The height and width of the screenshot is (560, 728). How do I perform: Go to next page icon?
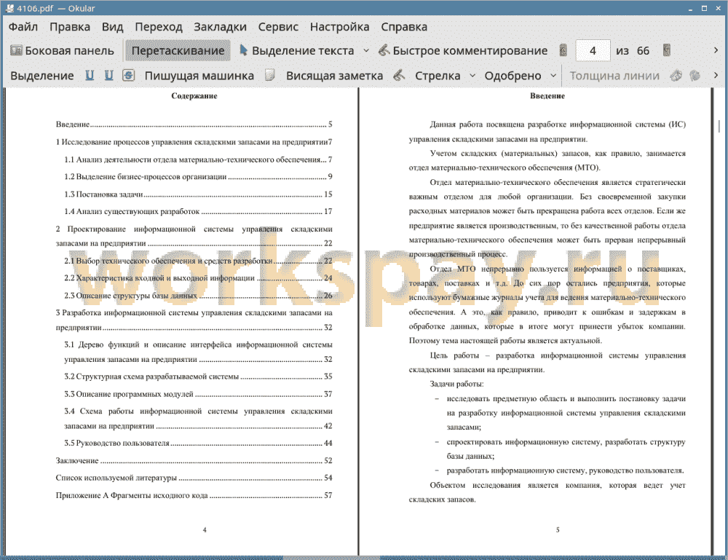coord(667,51)
